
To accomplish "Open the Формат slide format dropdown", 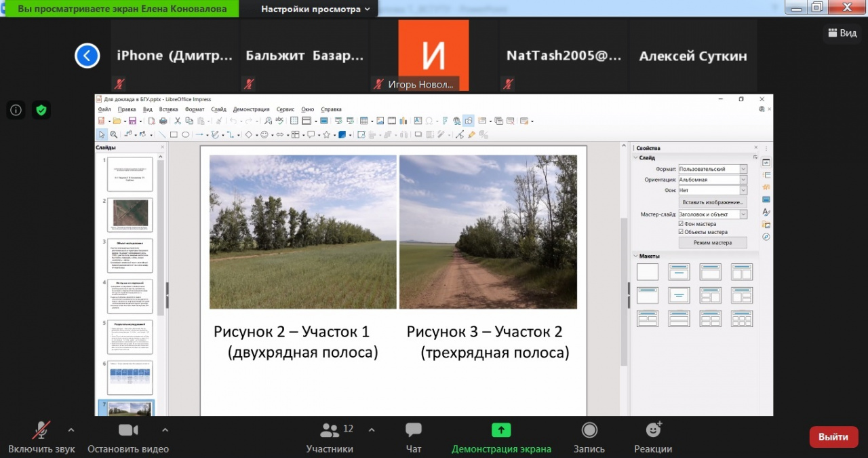I will (743, 169).
